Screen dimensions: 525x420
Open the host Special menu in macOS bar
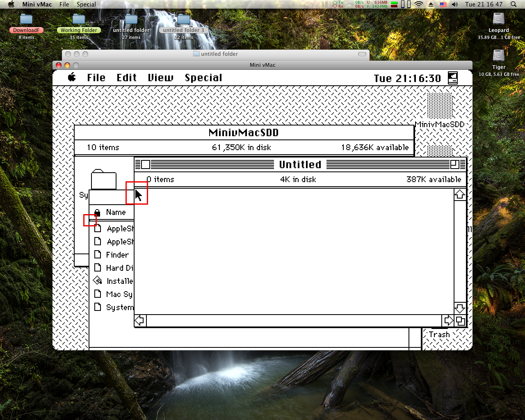coord(86,4)
